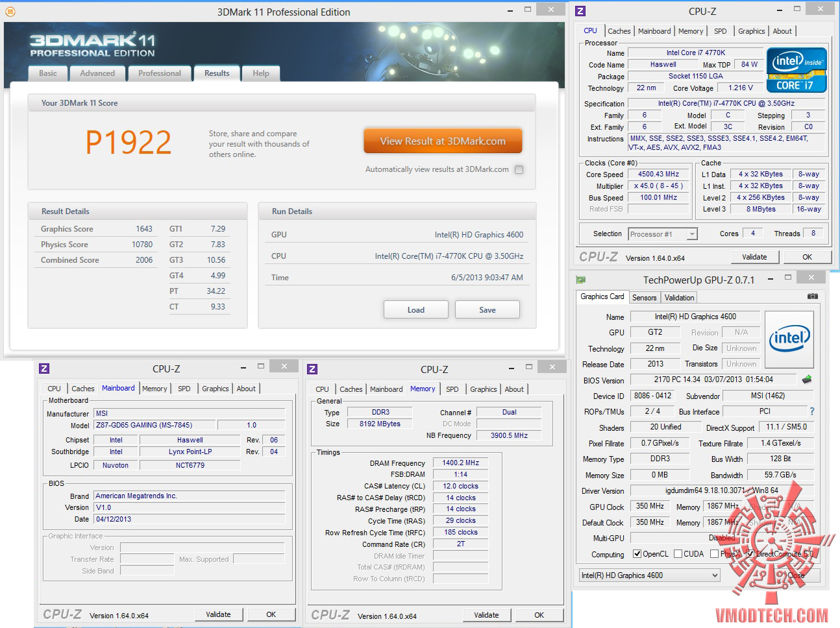
Task: Select the Results tab in 3DMark 11
Action: [x=217, y=73]
